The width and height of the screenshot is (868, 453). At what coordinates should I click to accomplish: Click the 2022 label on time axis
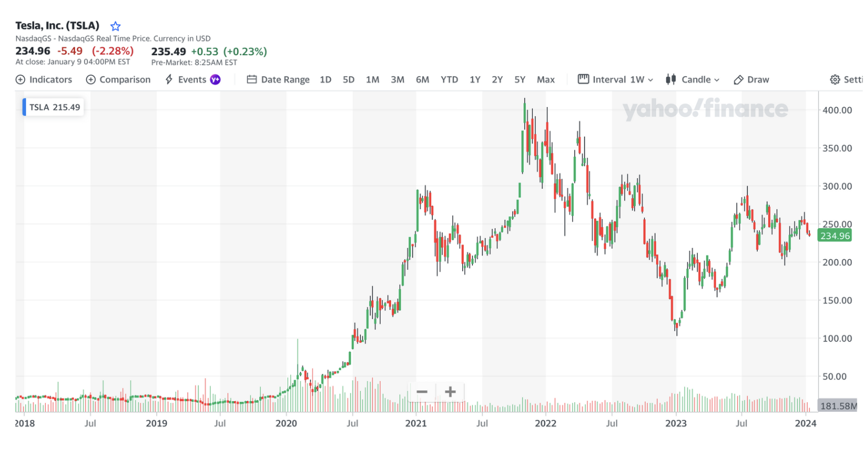(x=546, y=423)
